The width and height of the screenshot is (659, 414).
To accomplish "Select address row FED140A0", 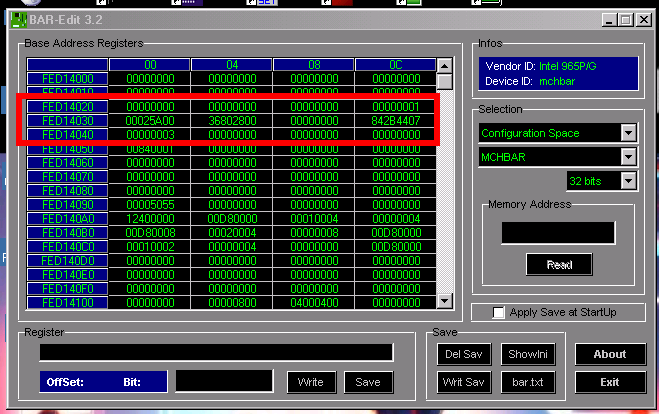I will [68, 219].
